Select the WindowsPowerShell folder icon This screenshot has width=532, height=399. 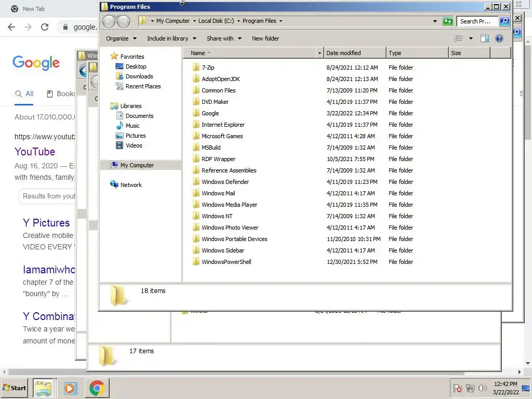pyautogui.click(x=196, y=262)
